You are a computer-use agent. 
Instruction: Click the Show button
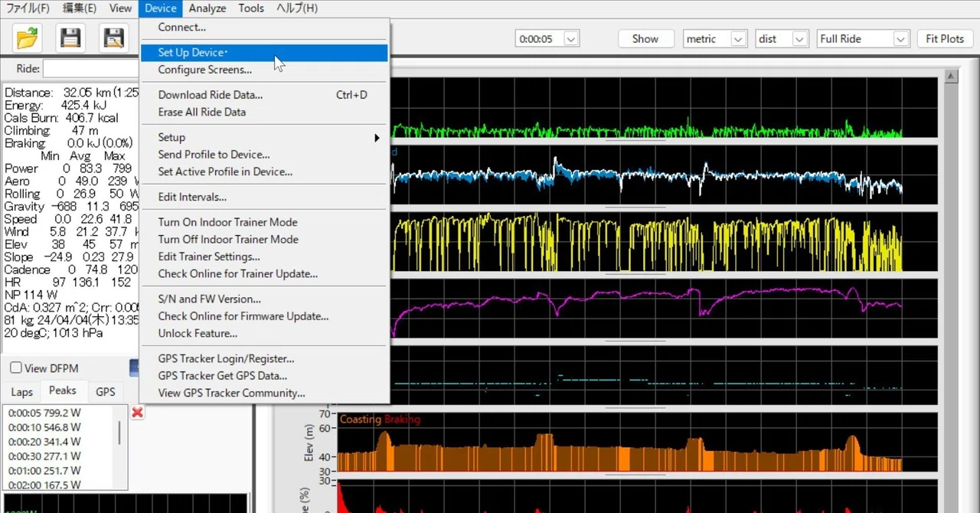pos(645,39)
